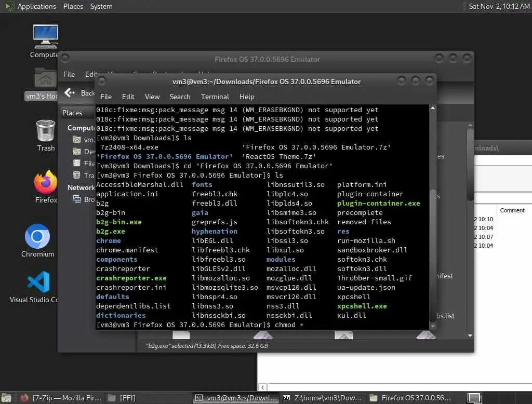Click the Comment column header in 7-Zip

(x=512, y=210)
